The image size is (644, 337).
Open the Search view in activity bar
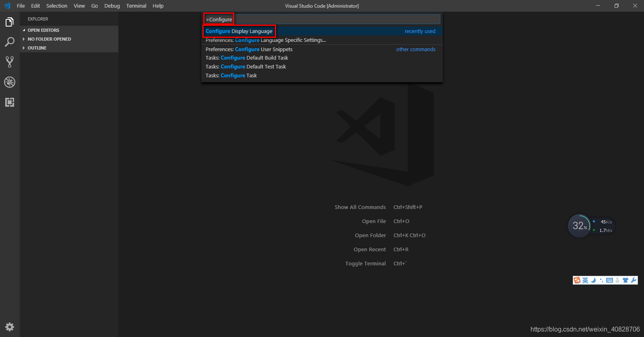(x=10, y=42)
